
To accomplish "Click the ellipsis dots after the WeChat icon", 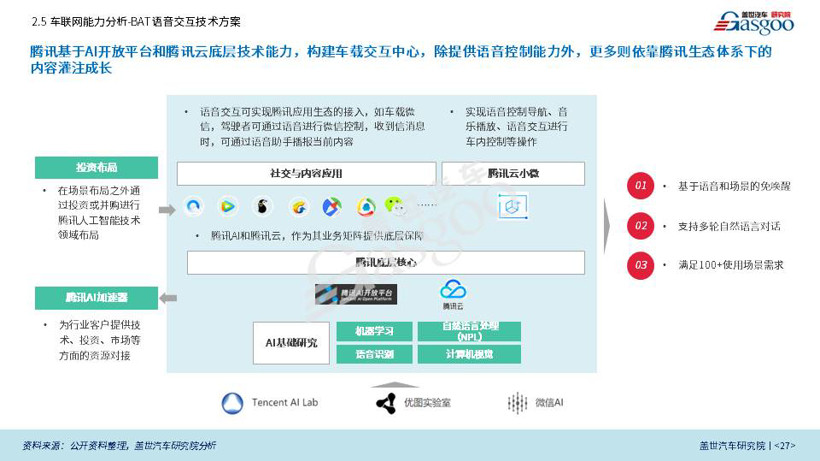I will point(427,205).
